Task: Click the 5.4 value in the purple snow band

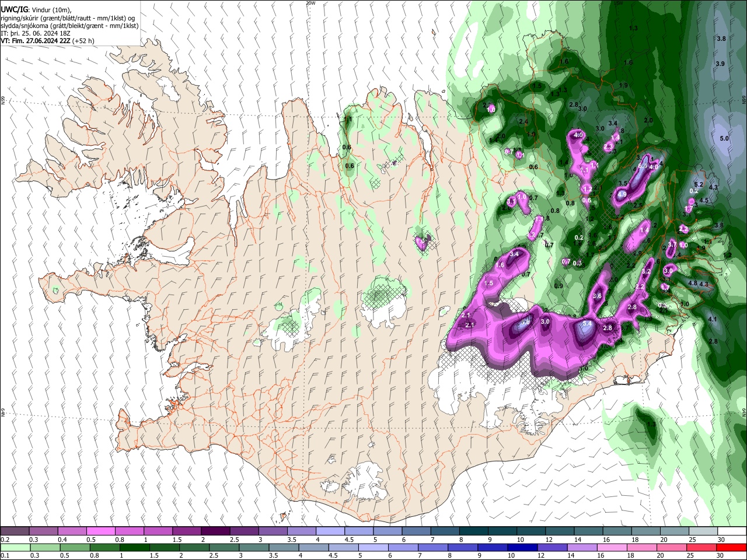Action: [x=587, y=324]
